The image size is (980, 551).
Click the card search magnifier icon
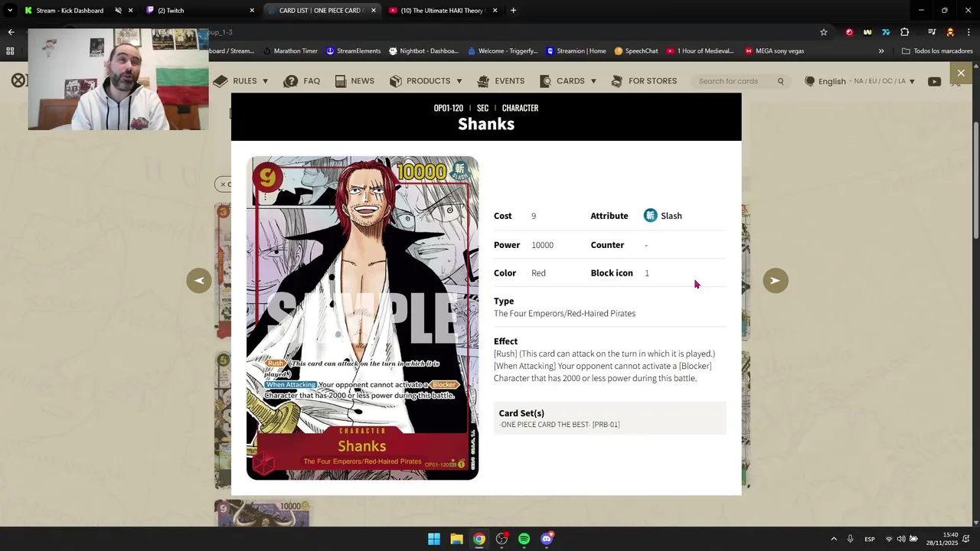pyautogui.click(x=781, y=81)
